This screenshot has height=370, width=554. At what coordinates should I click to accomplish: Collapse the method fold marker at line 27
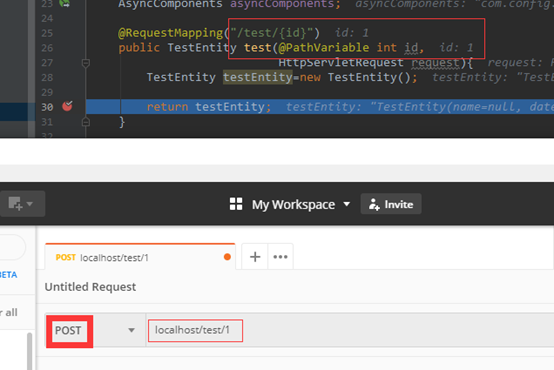[86, 63]
